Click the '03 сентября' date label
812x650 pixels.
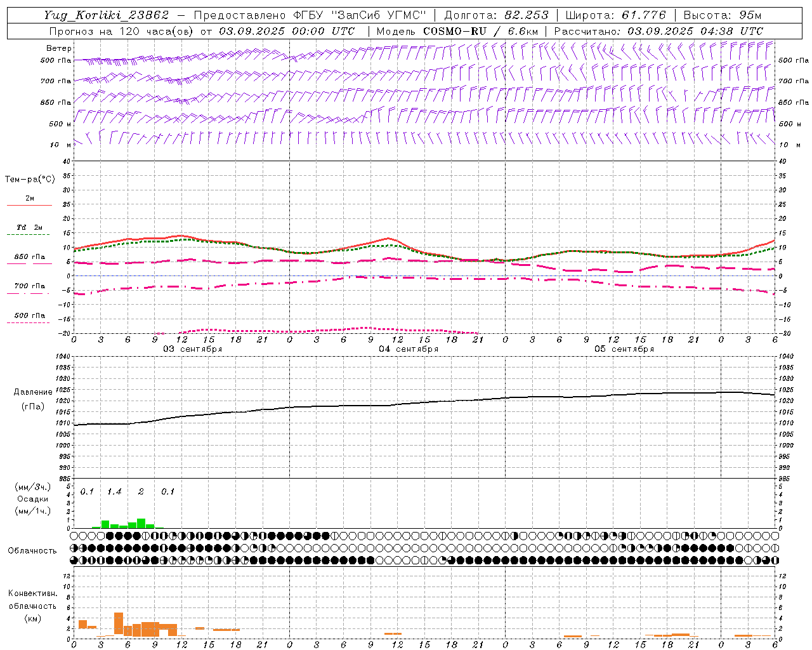193,349
